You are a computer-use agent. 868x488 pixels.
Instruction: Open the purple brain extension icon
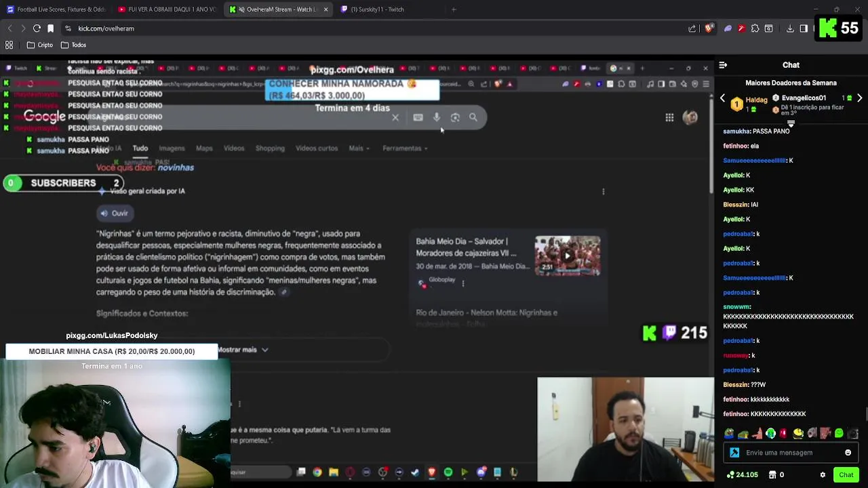[728, 28]
